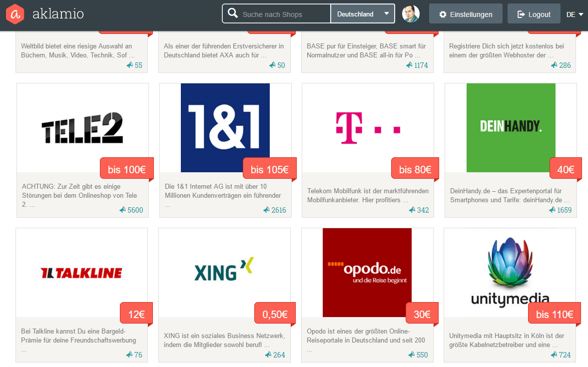588x367 pixels.
Task: Click the '30€' reward badge on Opodo
Action: (x=422, y=314)
